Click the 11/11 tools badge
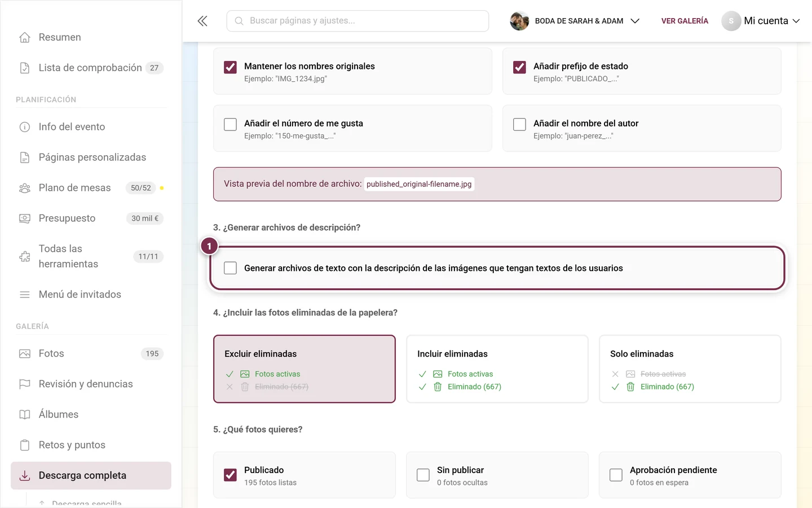Image resolution: width=812 pixels, height=508 pixels. point(148,256)
